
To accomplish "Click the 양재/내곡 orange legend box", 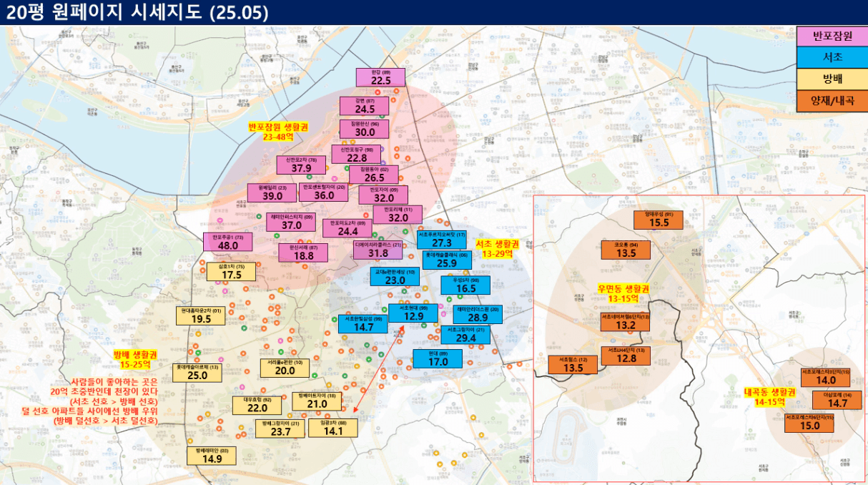I will click(832, 101).
